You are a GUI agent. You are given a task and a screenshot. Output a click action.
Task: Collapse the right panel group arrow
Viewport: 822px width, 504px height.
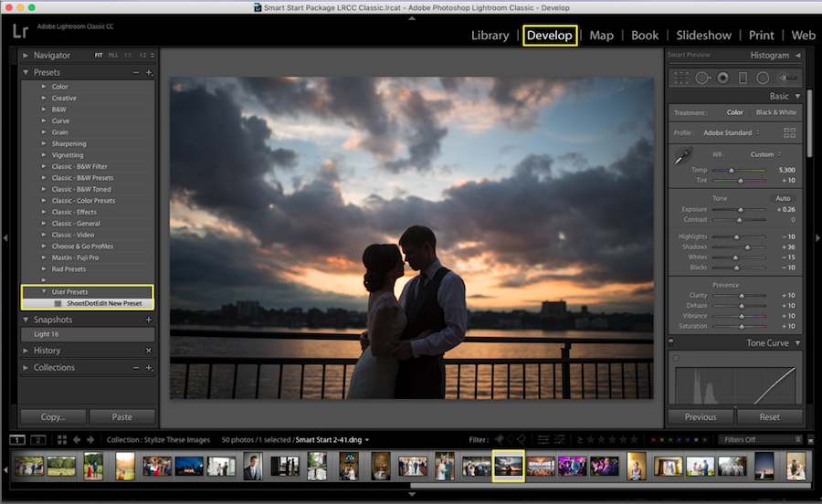pos(817,238)
